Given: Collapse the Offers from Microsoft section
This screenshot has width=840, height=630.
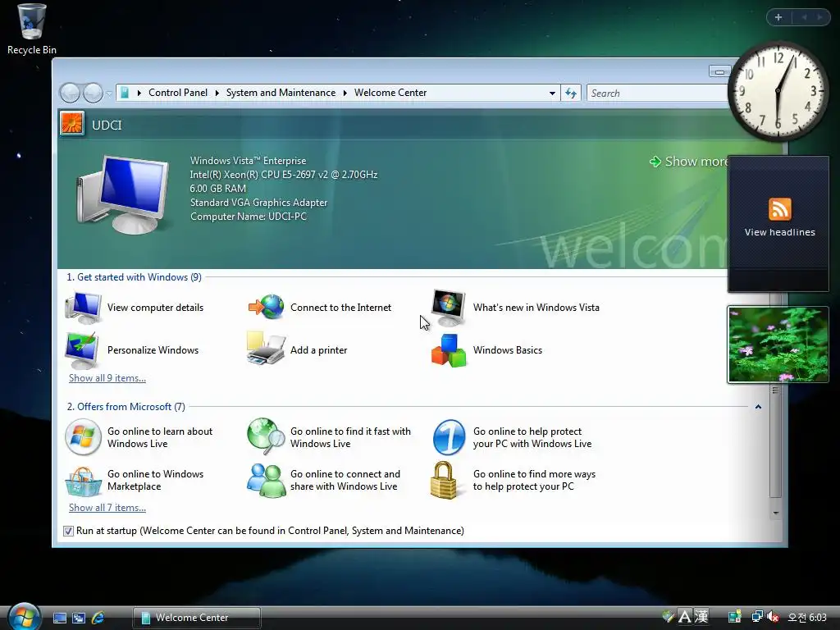Looking at the screenshot, I should [x=758, y=407].
